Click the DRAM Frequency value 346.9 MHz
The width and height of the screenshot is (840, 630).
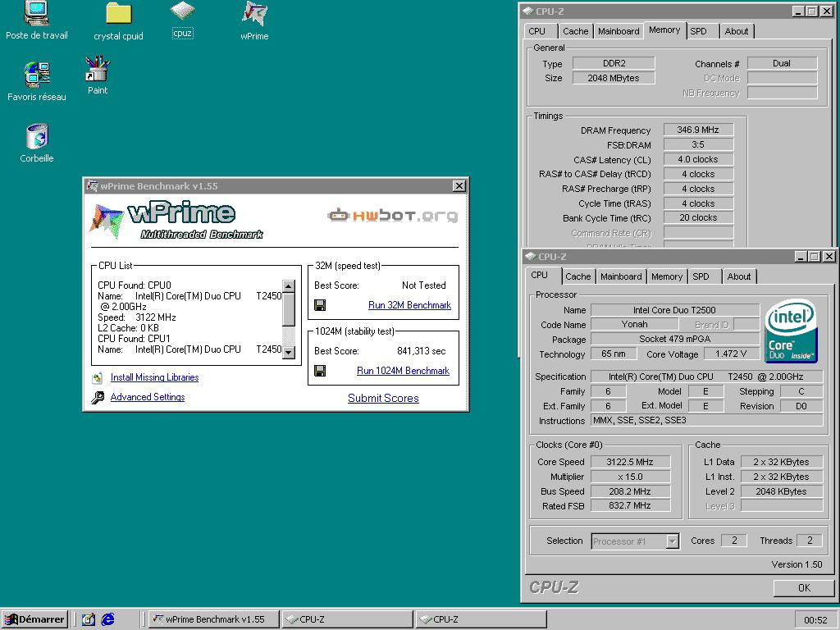[698, 130]
